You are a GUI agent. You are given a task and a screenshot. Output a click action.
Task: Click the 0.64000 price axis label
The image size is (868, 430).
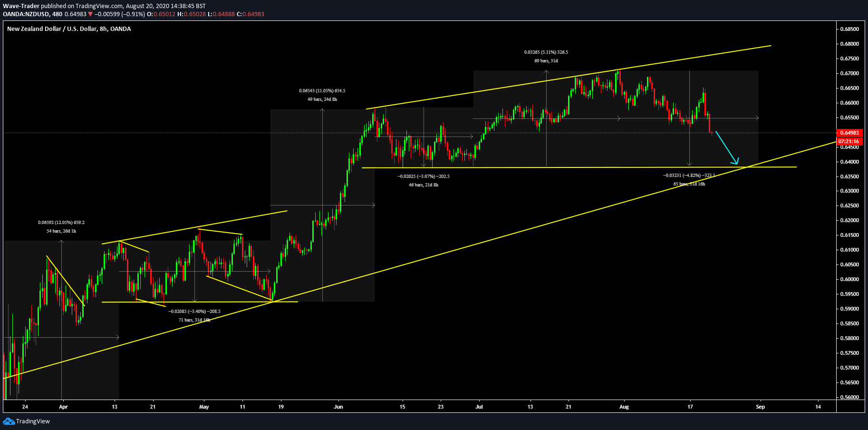click(x=849, y=162)
